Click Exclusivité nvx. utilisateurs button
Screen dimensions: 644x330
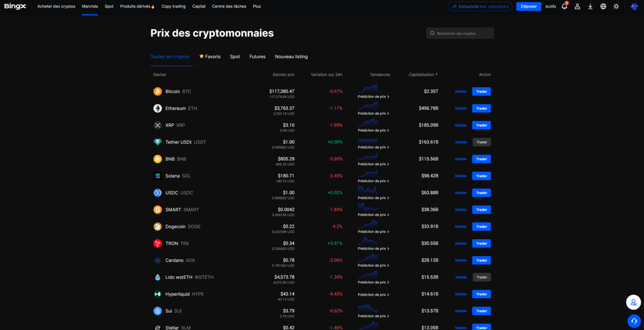tap(480, 6)
